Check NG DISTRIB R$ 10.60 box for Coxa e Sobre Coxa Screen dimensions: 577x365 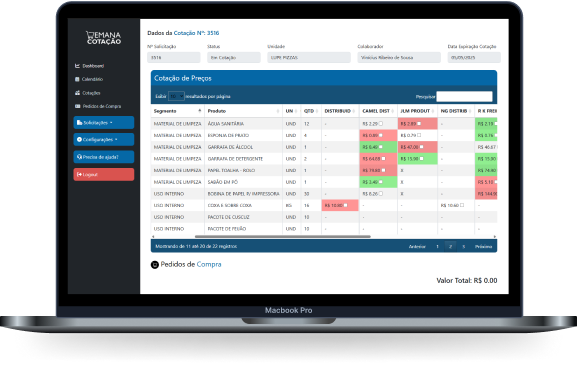pyautogui.click(x=462, y=205)
